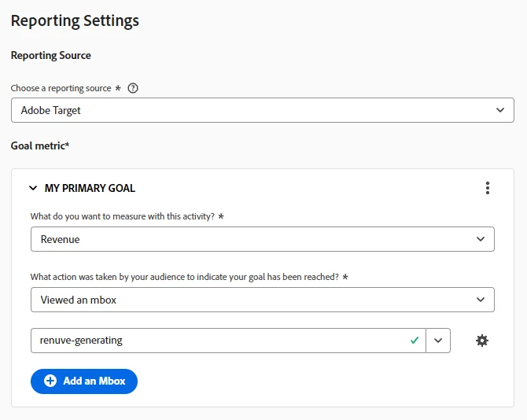Screen dimensions: 527x420
Task: Click the help icon beside reporting source
Action: (133, 88)
